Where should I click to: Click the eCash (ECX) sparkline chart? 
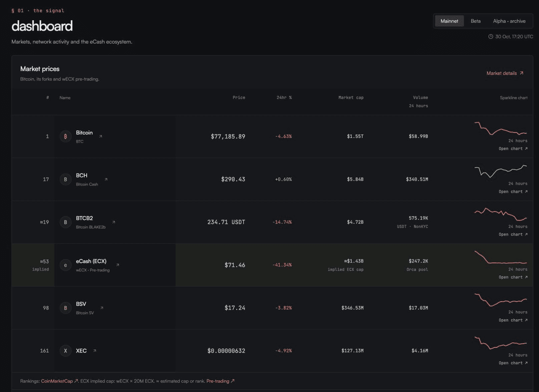point(501,257)
